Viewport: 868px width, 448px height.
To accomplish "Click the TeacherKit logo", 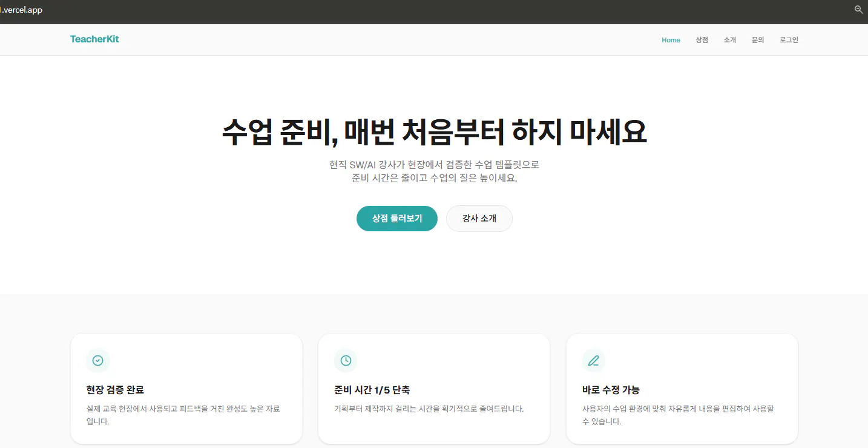I will (94, 39).
